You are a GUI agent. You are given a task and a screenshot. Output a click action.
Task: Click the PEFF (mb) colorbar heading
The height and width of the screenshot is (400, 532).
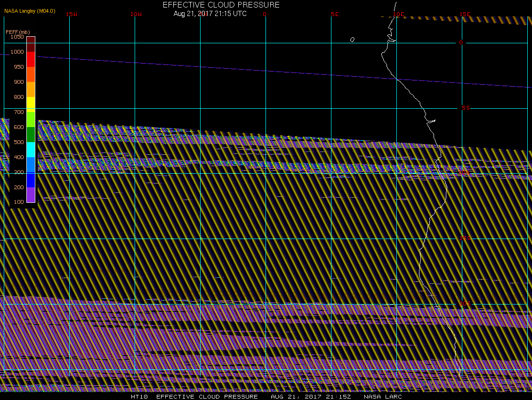(17, 32)
